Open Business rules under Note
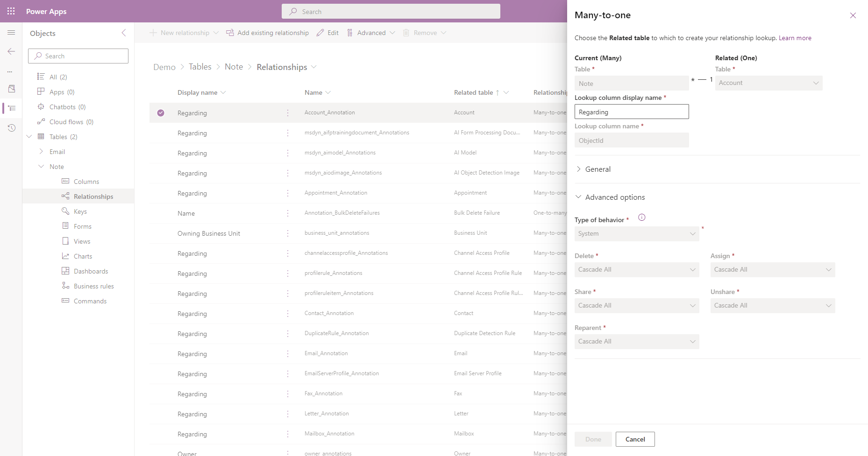Screen dimensions: 868x456 coord(94,286)
